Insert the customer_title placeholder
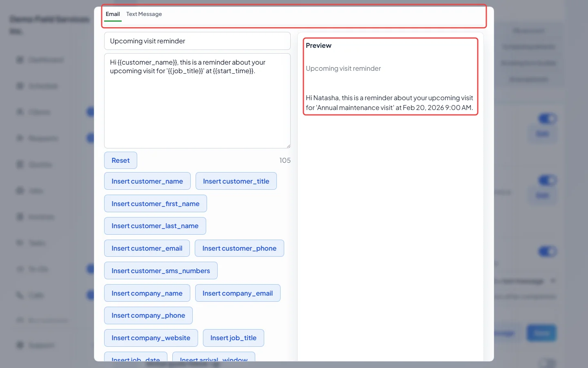588x368 pixels. 236,181
